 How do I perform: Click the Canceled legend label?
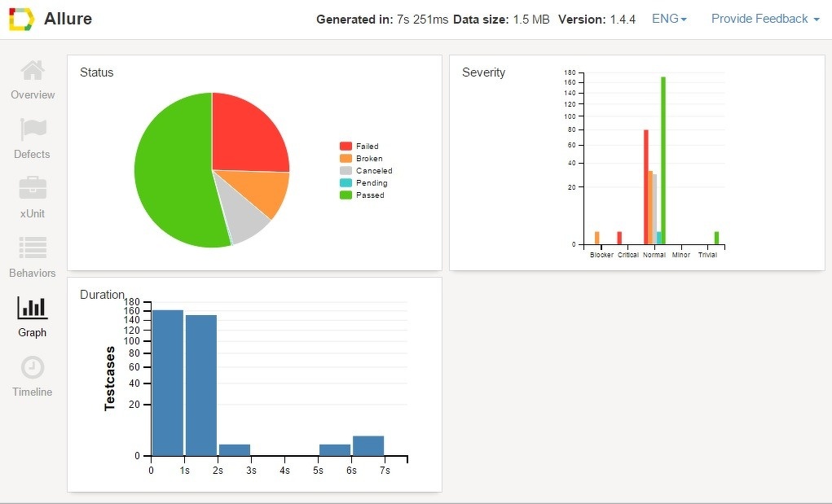tap(374, 171)
